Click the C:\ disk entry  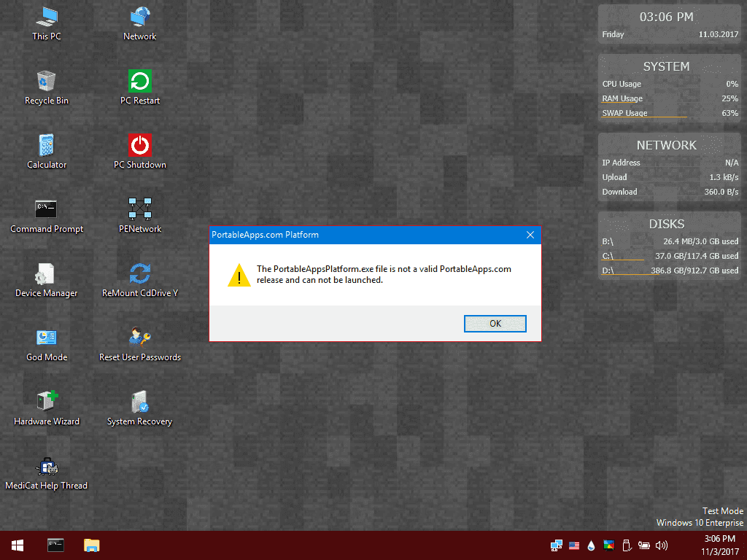point(670,256)
